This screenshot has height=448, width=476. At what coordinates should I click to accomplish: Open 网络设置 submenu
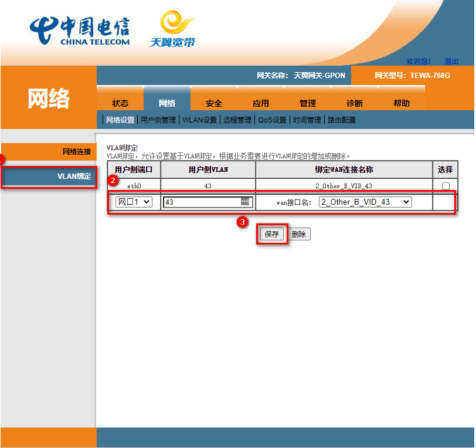pyautogui.click(x=120, y=120)
